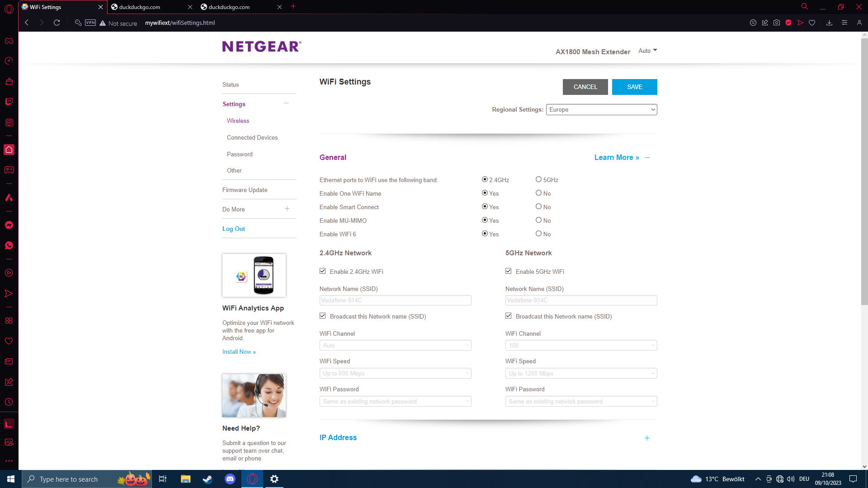Open the Facebook Messenger sidebar panel
This screenshot has width=868, height=488.
[9, 224]
